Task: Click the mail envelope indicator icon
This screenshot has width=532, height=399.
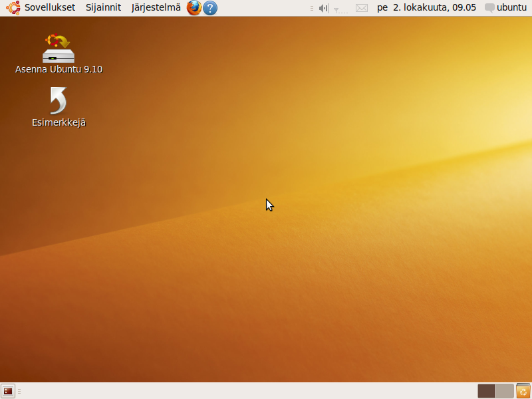Action: [x=361, y=8]
